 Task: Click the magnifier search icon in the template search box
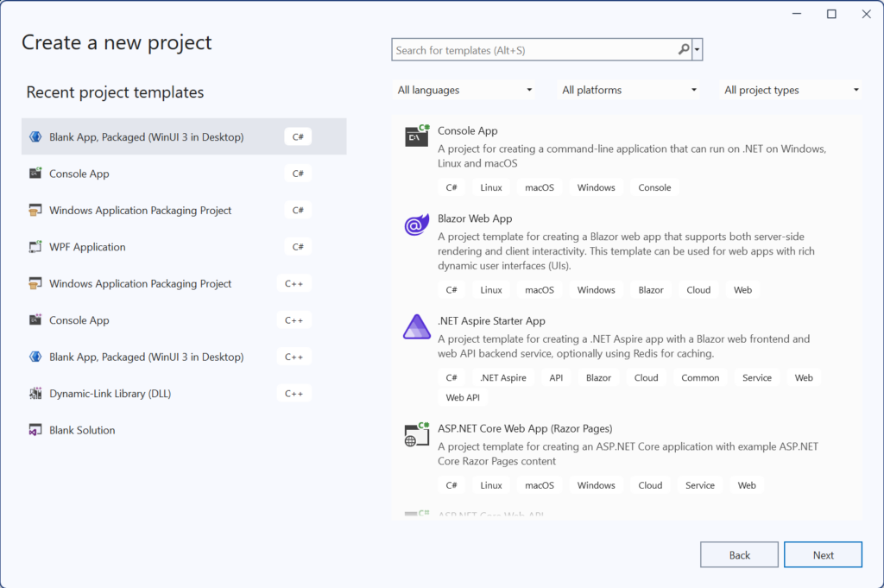tap(684, 49)
